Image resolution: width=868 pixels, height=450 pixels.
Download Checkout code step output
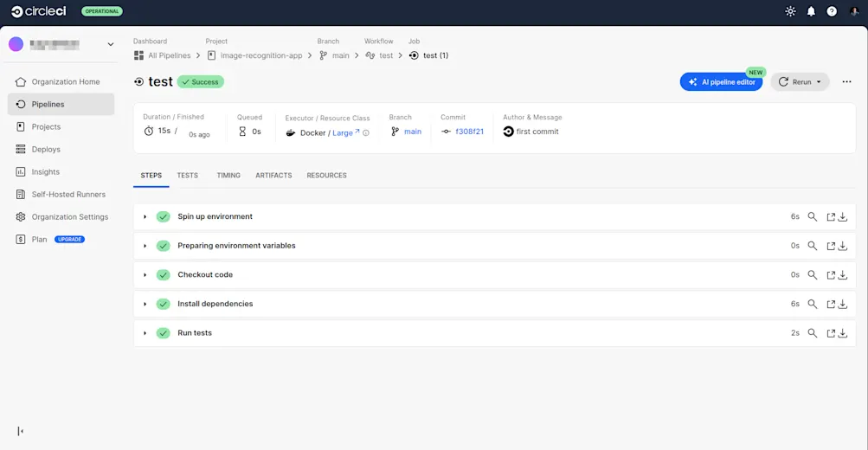(843, 275)
